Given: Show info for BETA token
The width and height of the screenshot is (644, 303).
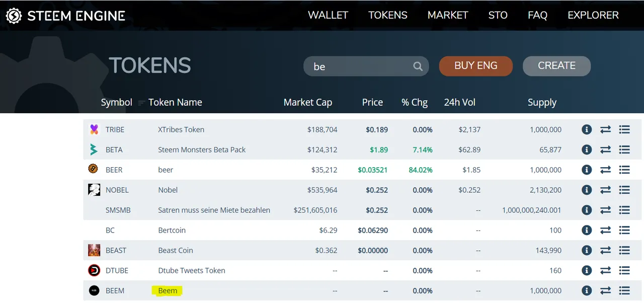Looking at the screenshot, I should (586, 149).
